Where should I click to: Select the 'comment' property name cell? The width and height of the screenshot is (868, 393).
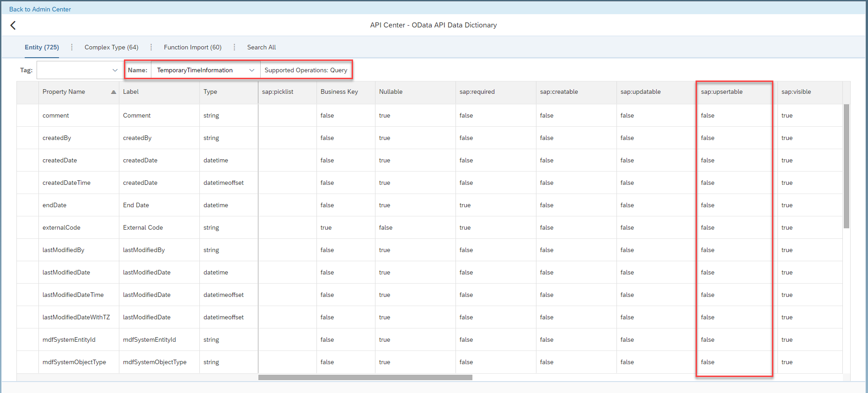click(x=79, y=115)
